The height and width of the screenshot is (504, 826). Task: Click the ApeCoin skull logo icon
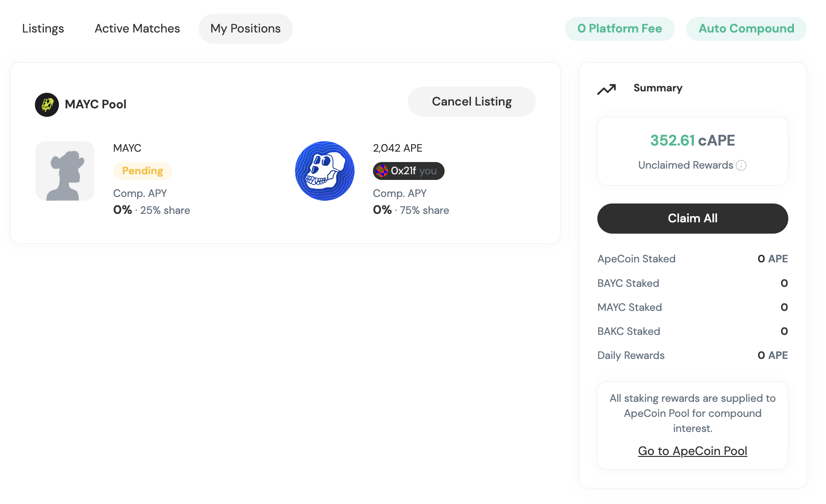point(325,171)
